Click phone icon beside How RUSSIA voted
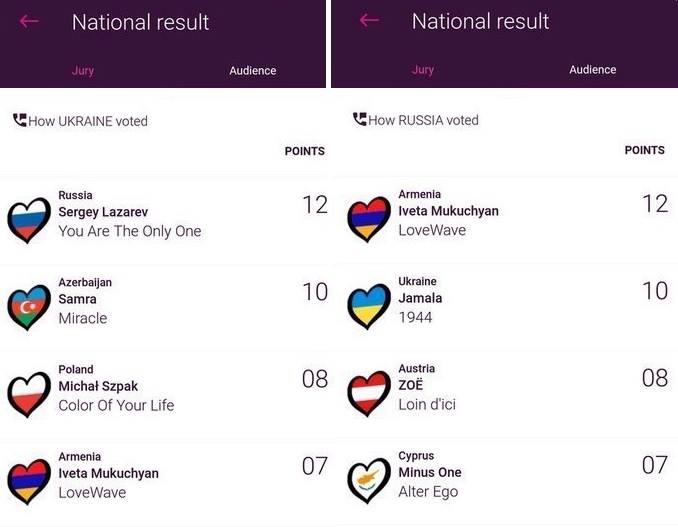Viewport: 678px width, 527px height. point(360,119)
